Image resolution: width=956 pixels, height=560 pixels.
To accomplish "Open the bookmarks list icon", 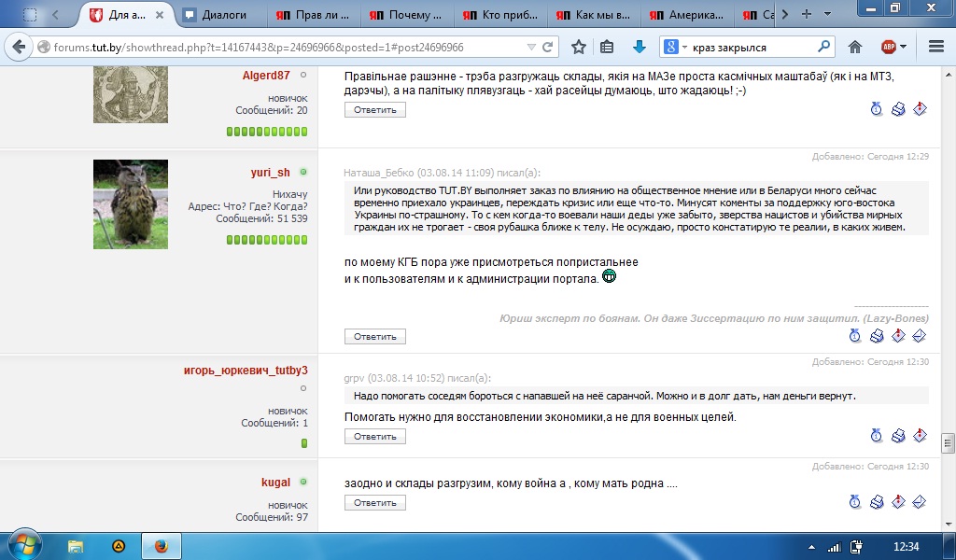I will click(x=607, y=47).
